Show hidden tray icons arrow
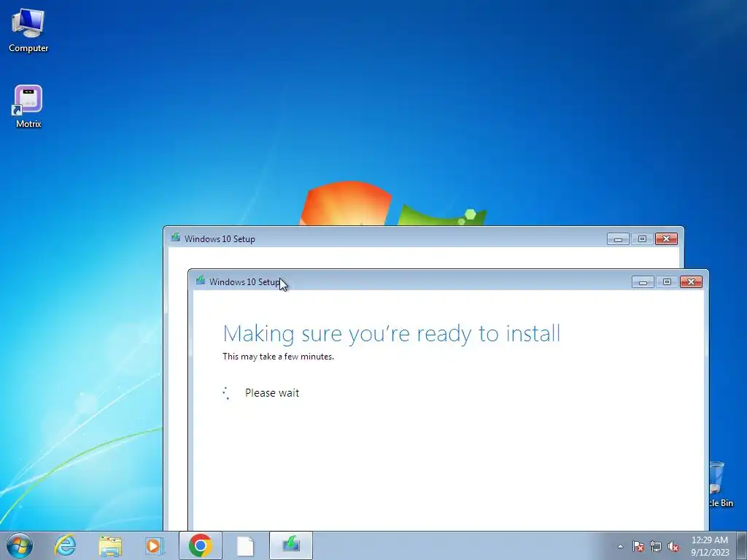 coord(620,546)
